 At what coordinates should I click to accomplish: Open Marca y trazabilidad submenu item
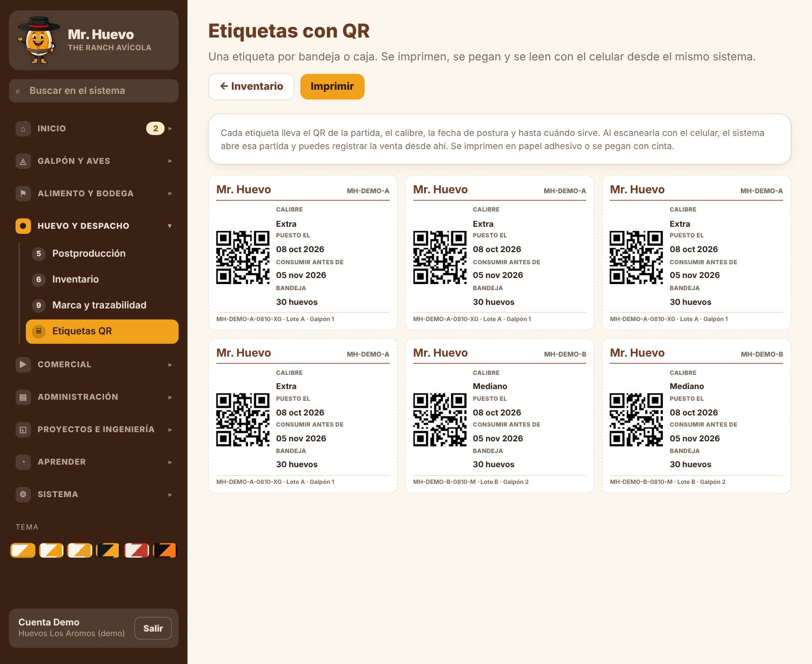click(x=102, y=305)
